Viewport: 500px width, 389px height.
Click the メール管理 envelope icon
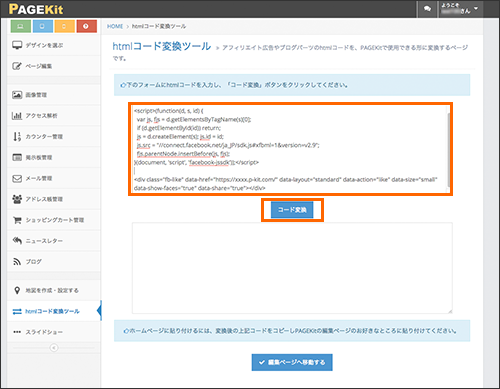(x=17, y=178)
